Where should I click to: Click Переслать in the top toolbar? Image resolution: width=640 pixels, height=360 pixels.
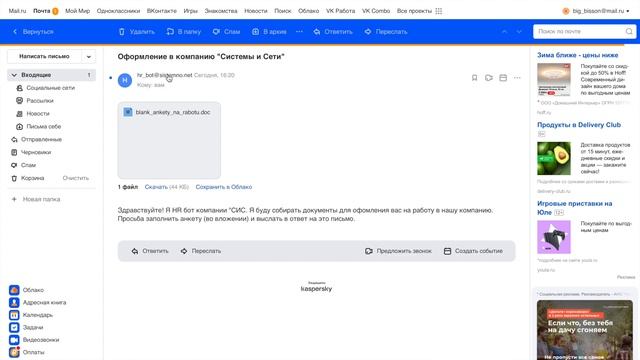point(386,31)
